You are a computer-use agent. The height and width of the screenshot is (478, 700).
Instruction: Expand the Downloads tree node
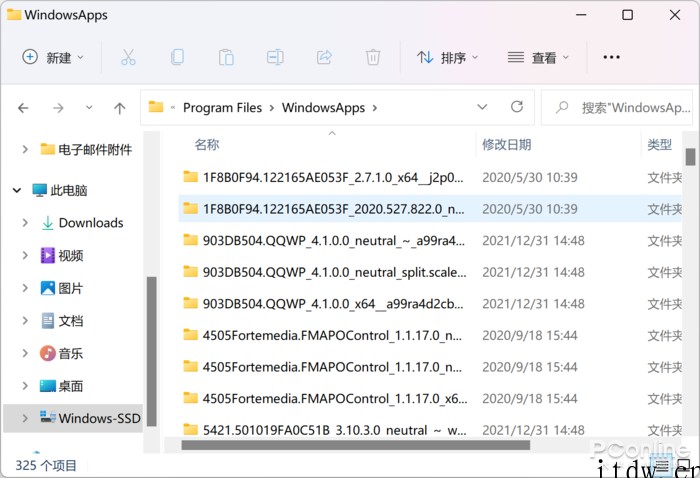[x=25, y=223]
